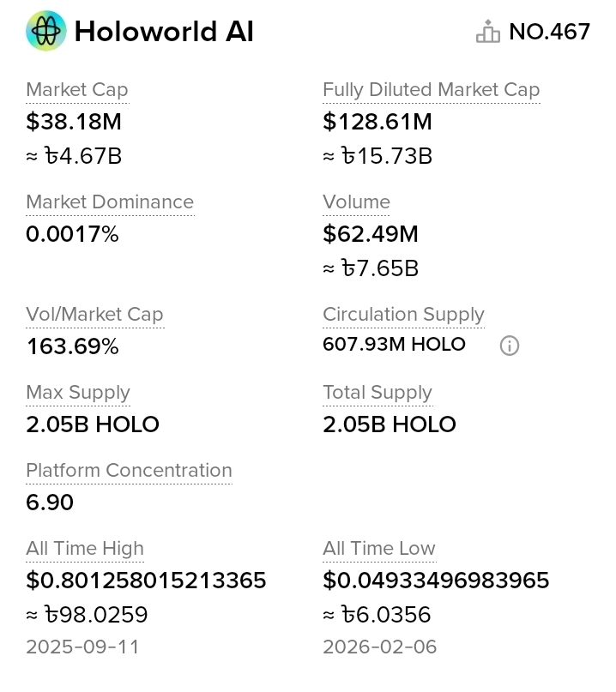The height and width of the screenshot is (692, 616).
Task: Click the ranking podium icon
Action: 487,32
